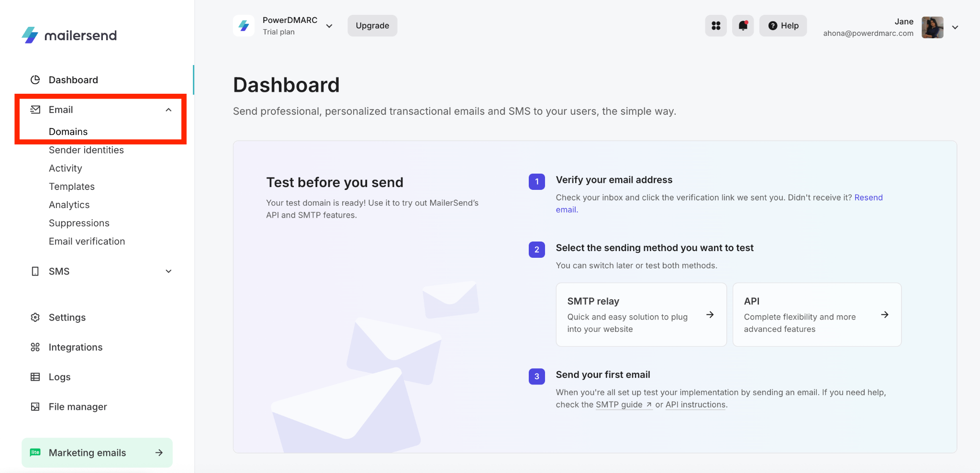Click the green lite badge icon
The image size is (980, 473).
35,452
